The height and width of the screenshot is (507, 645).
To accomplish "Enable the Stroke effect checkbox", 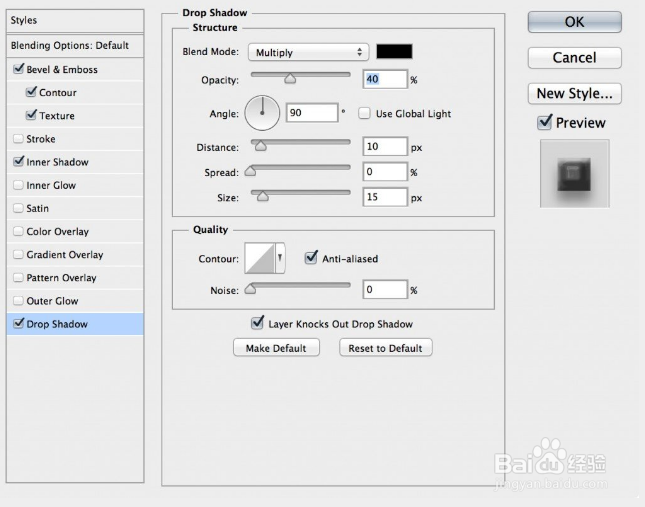I will (x=18, y=139).
